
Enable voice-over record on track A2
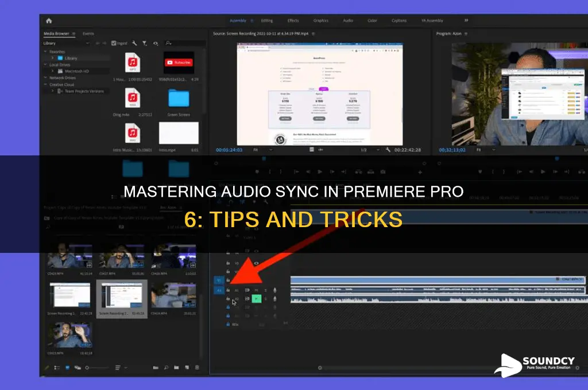[x=275, y=299]
